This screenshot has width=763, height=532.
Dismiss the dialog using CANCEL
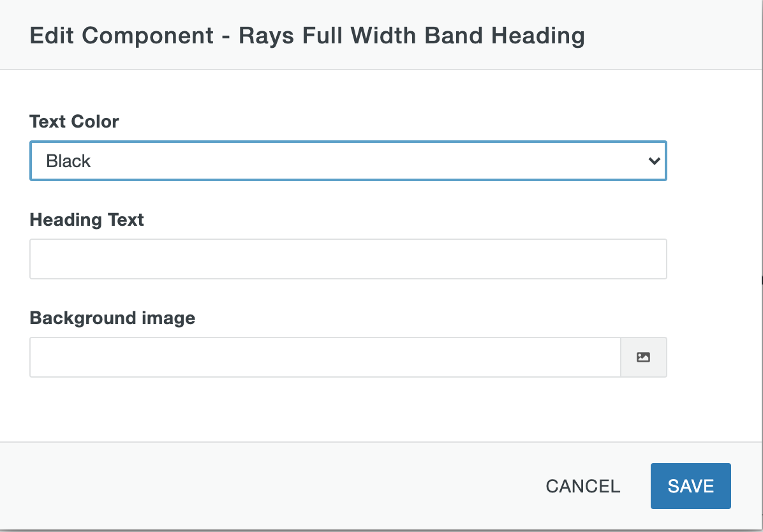pyautogui.click(x=582, y=485)
